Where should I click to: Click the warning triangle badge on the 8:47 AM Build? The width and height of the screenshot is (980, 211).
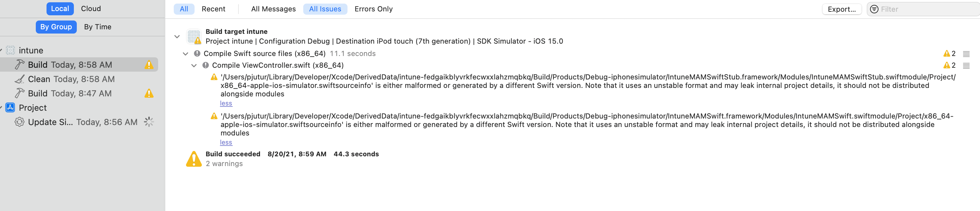[x=149, y=93]
